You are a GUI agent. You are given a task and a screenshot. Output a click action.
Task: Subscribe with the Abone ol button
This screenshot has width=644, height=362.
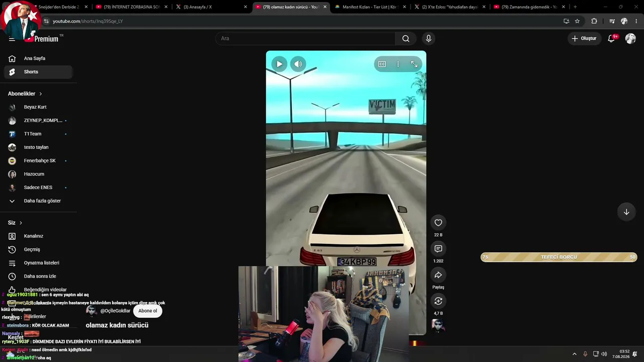[147, 311]
